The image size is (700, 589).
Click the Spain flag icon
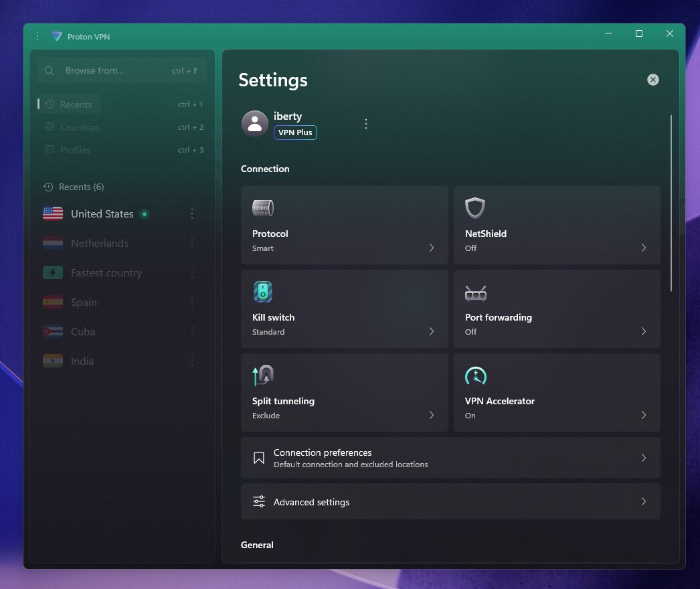(53, 303)
